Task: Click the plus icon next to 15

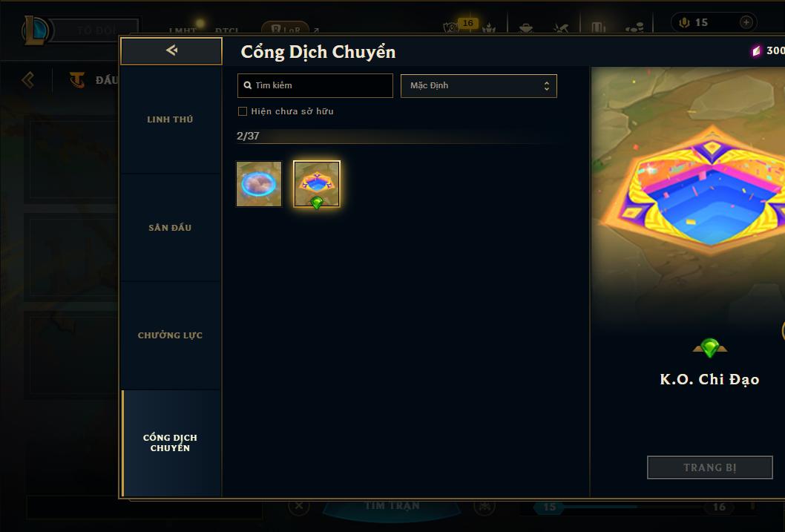Action: (746, 22)
